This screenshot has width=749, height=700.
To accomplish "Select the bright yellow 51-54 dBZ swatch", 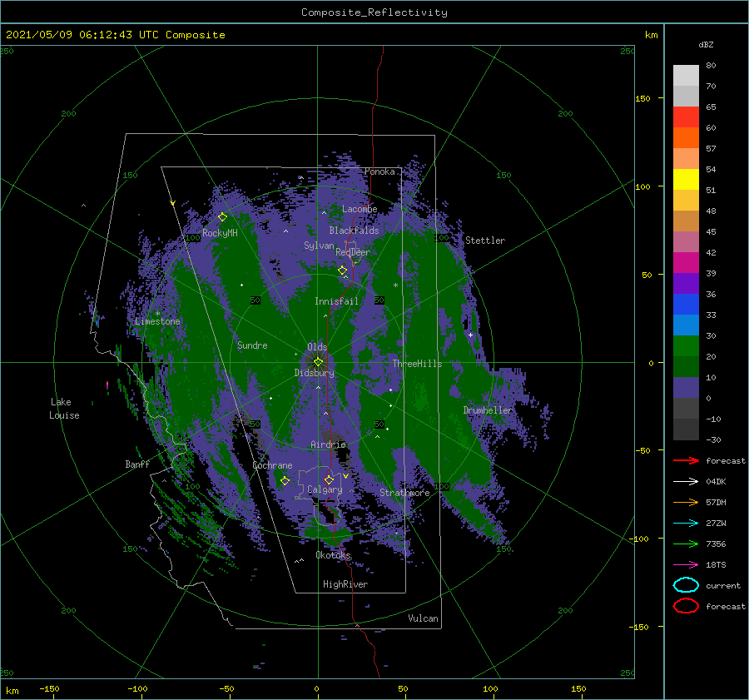I will click(686, 179).
